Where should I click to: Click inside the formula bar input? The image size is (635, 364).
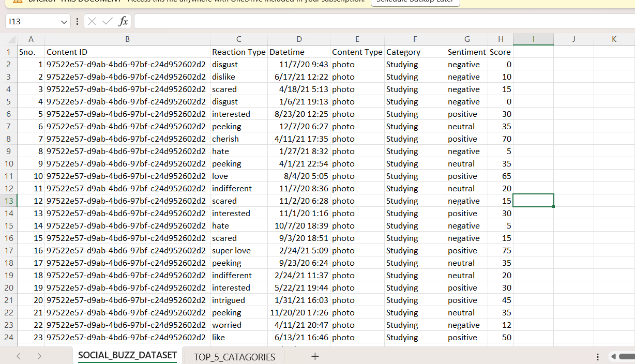383,21
